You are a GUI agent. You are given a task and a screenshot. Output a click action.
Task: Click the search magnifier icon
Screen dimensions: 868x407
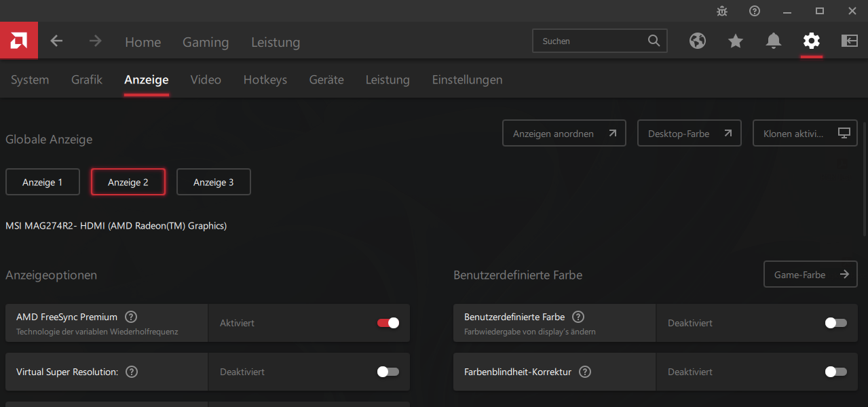click(x=654, y=41)
